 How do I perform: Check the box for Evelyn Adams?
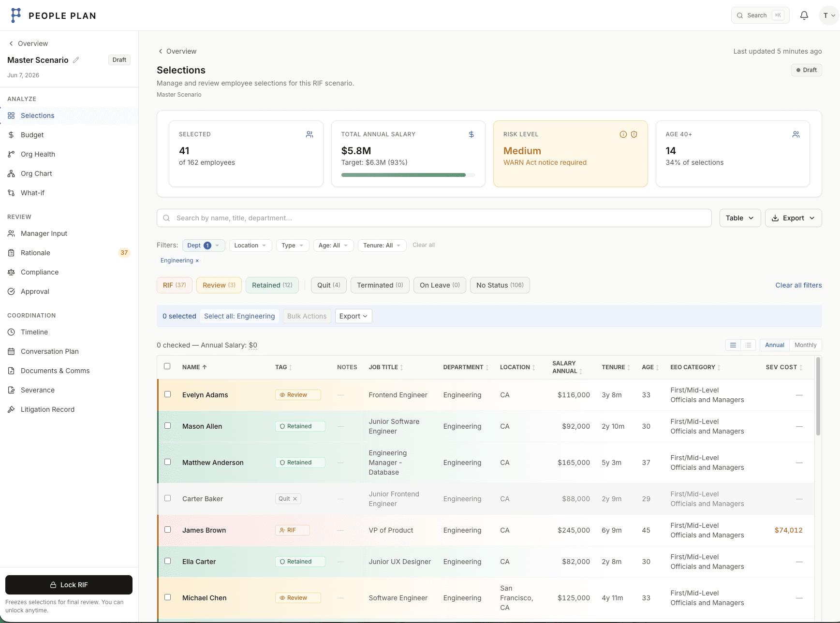[168, 394]
